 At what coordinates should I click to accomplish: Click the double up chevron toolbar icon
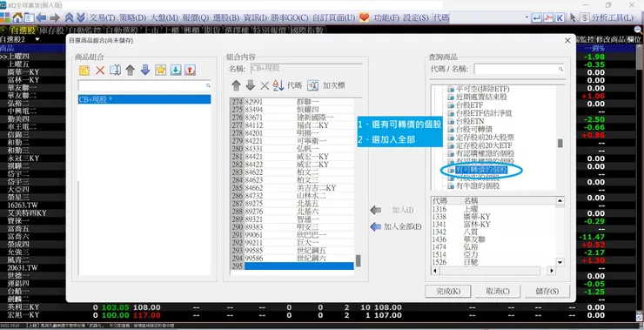pos(70,17)
